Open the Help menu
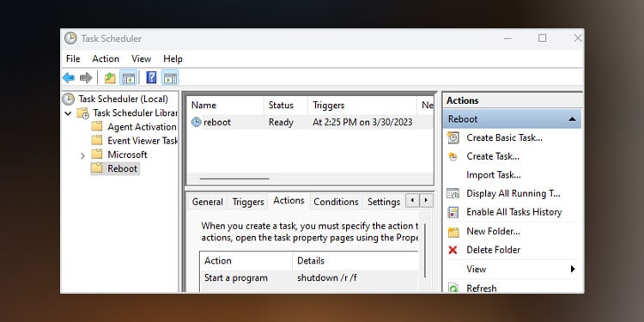This screenshot has height=322, width=644. click(173, 58)
